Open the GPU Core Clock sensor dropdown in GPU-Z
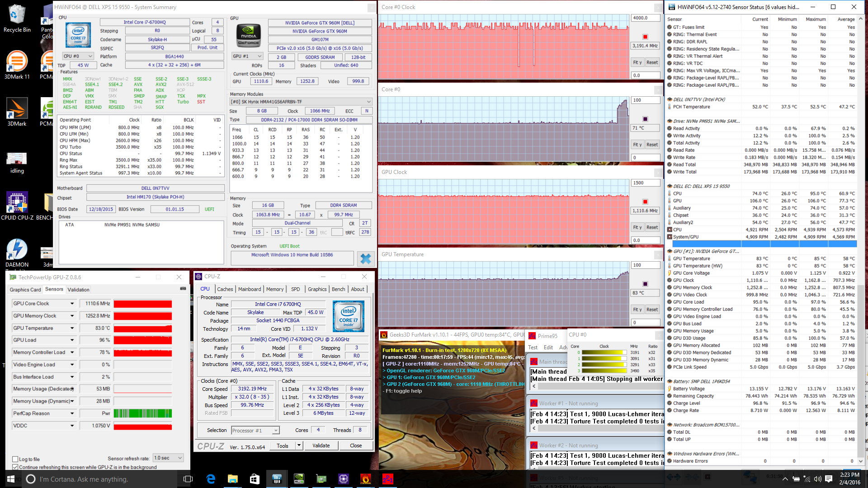Screen dimensions: 868x488 click(x=72, y=304)
